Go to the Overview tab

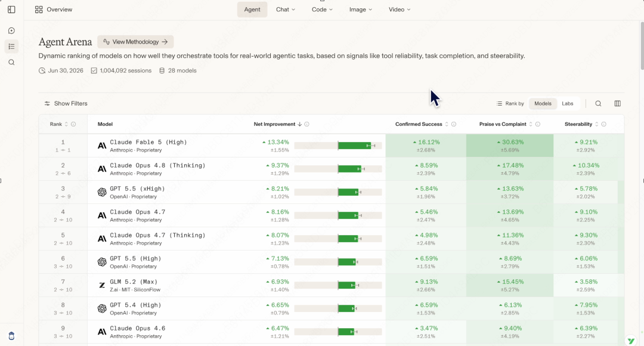(54, 10)
